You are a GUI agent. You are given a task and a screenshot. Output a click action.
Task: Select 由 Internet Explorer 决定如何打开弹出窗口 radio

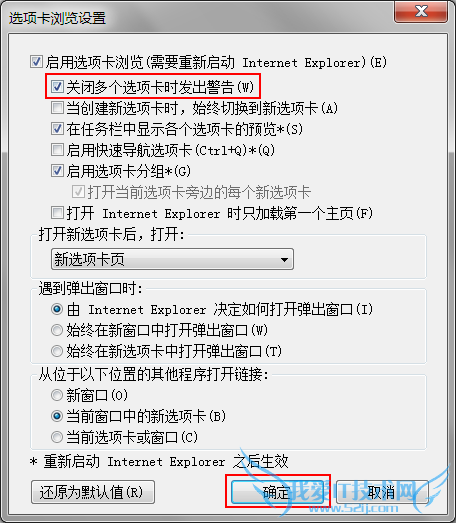57,309
